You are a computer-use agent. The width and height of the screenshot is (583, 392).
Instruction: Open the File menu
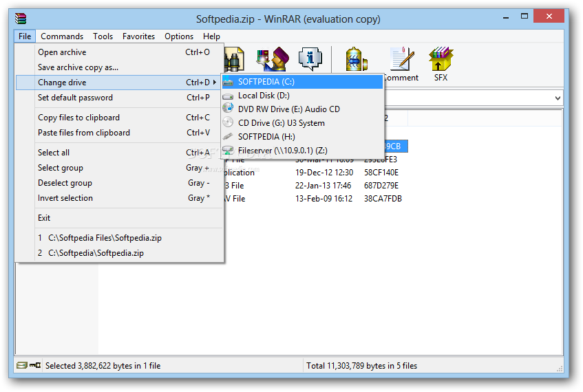pos(25,36)
